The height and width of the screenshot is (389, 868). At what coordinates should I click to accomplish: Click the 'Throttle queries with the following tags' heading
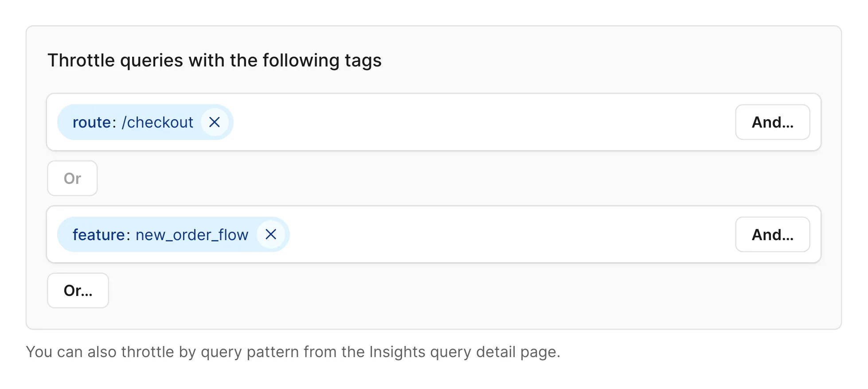point(214,60)
